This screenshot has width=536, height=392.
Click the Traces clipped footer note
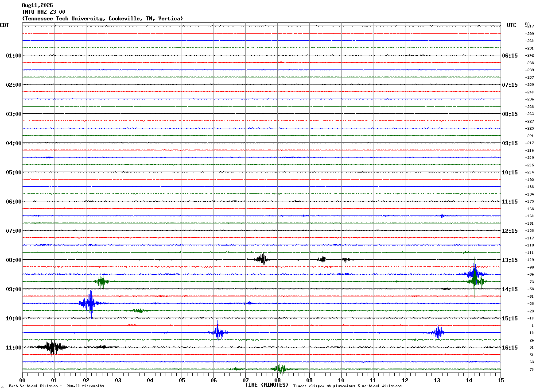coord(347,386)
